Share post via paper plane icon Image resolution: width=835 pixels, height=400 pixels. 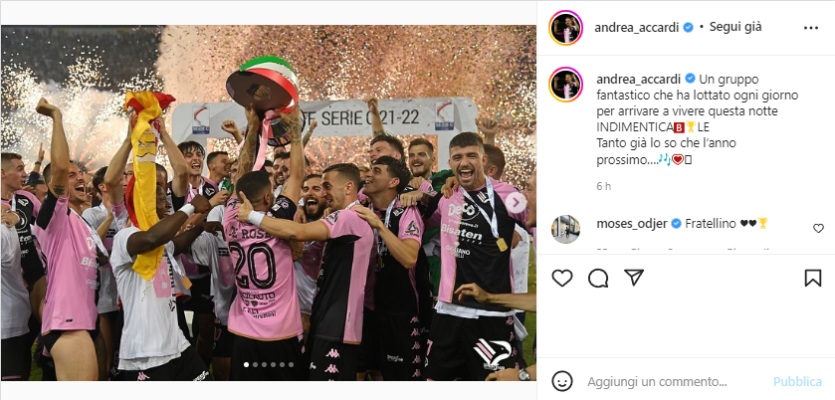pos(634,277)
